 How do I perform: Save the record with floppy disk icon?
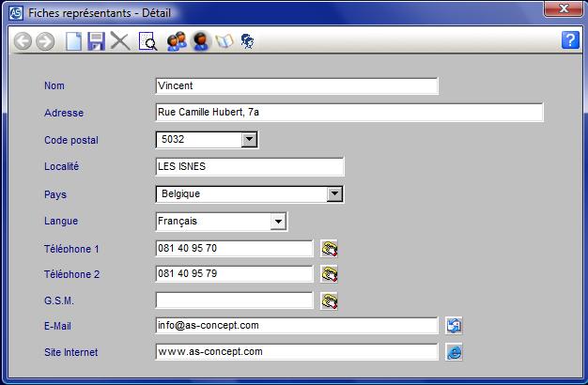(96, 41)
